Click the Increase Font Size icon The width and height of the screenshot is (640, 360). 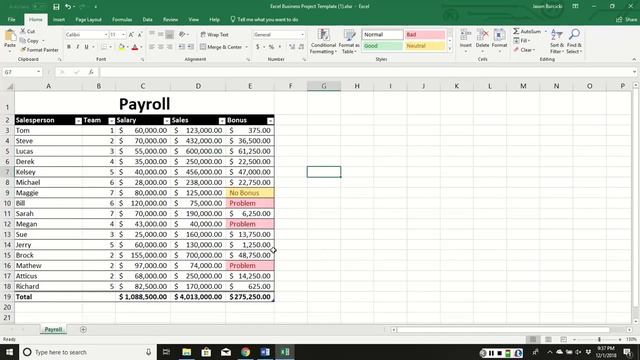[x=131, y=35]
